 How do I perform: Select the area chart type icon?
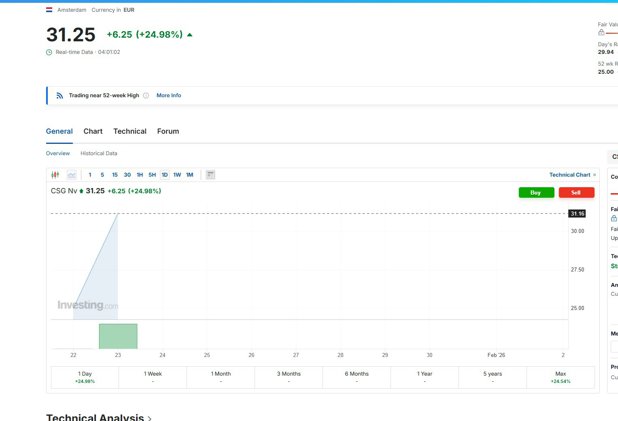(72, 175)
